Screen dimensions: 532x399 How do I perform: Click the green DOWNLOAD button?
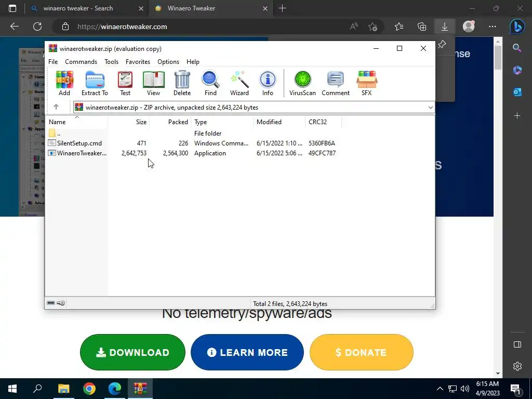(132, 352)
